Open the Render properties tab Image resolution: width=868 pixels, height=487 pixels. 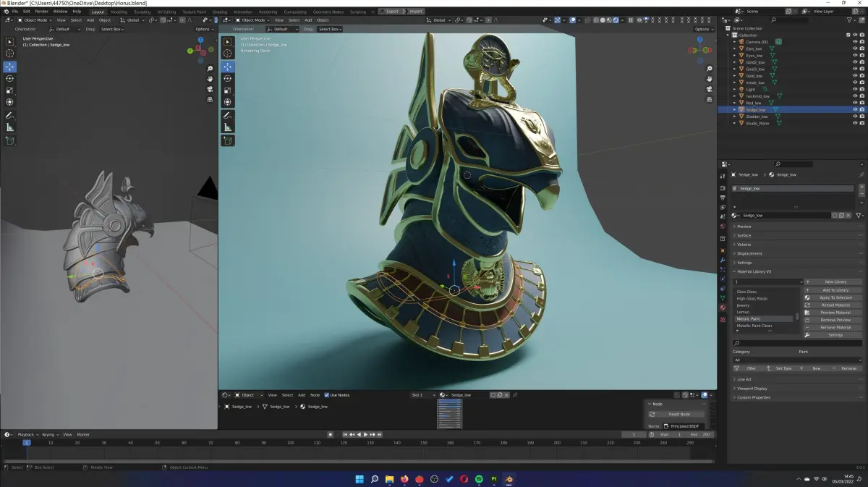723,188
